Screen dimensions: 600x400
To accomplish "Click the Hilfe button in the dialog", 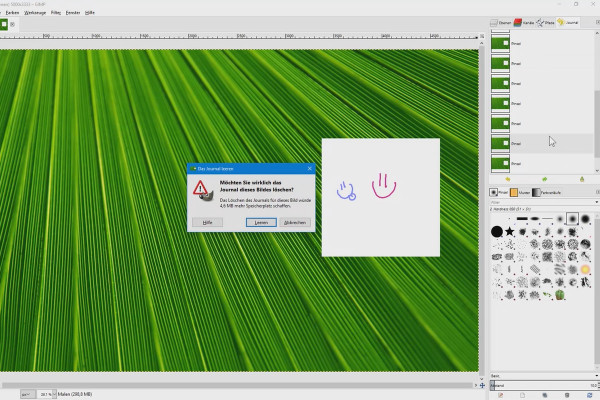I will point(207,222).
